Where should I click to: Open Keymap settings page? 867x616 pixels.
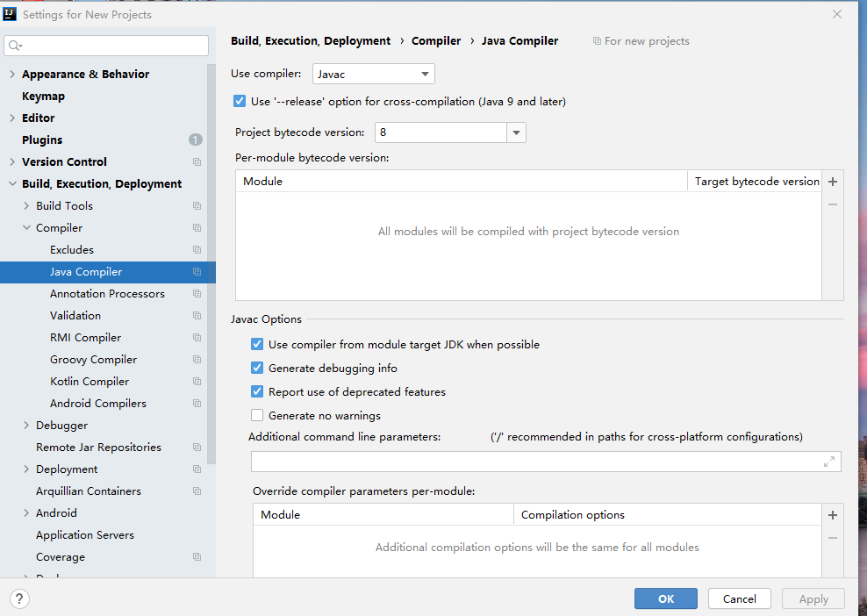point(43,97)
